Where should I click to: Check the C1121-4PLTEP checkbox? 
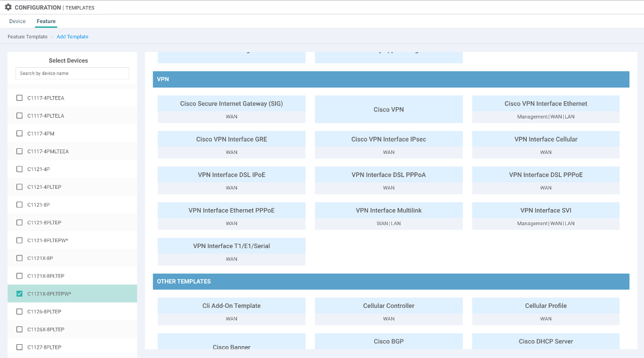19,187
